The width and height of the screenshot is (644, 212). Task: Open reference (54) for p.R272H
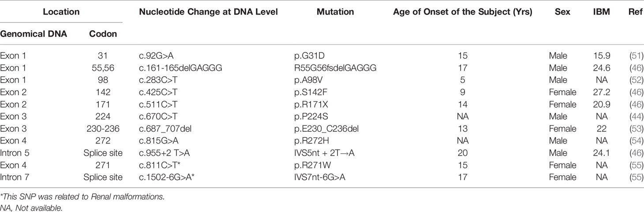[636, 141]
